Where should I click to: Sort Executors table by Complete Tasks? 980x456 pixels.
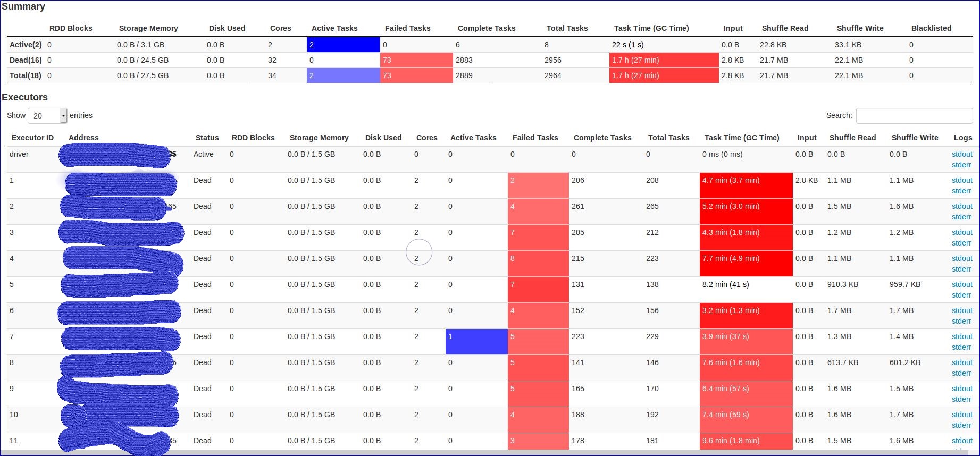[x=602, y=138]
